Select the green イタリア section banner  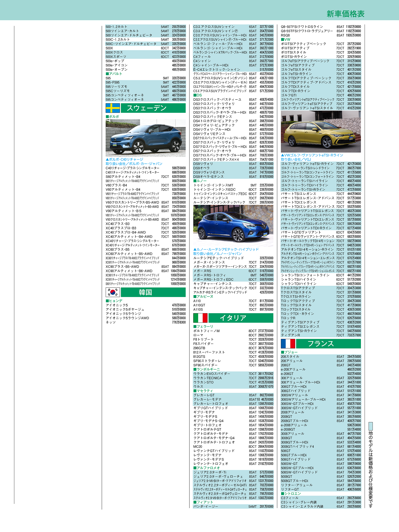(x=241, y=318)
